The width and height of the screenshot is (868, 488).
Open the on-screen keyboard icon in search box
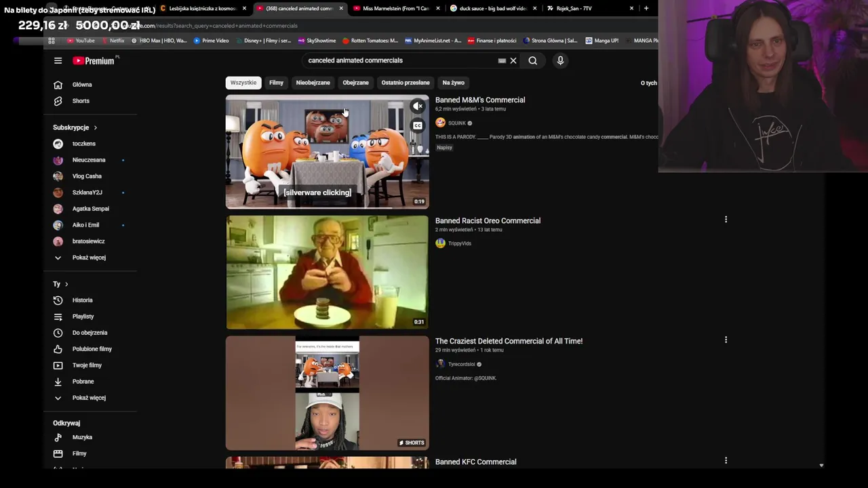click(502, 60)
